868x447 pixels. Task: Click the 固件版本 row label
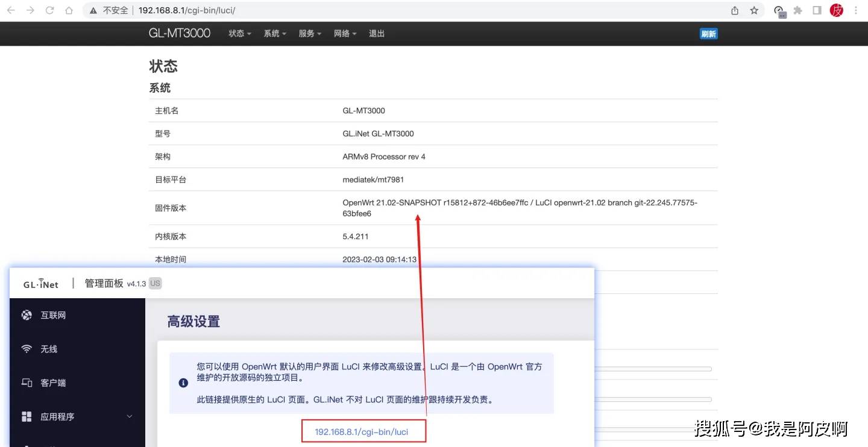171,208
